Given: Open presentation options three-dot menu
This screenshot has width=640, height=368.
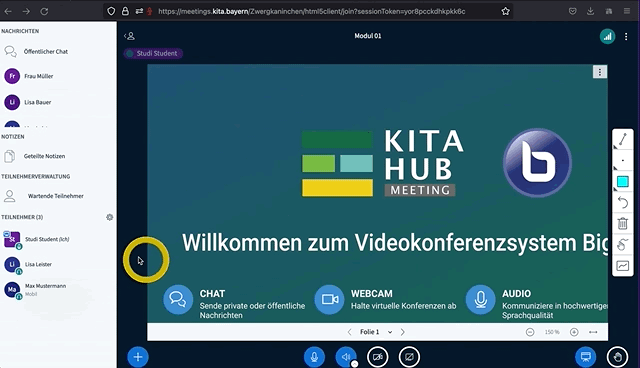Looking at the screenshot, I should [x=600, y=72].
